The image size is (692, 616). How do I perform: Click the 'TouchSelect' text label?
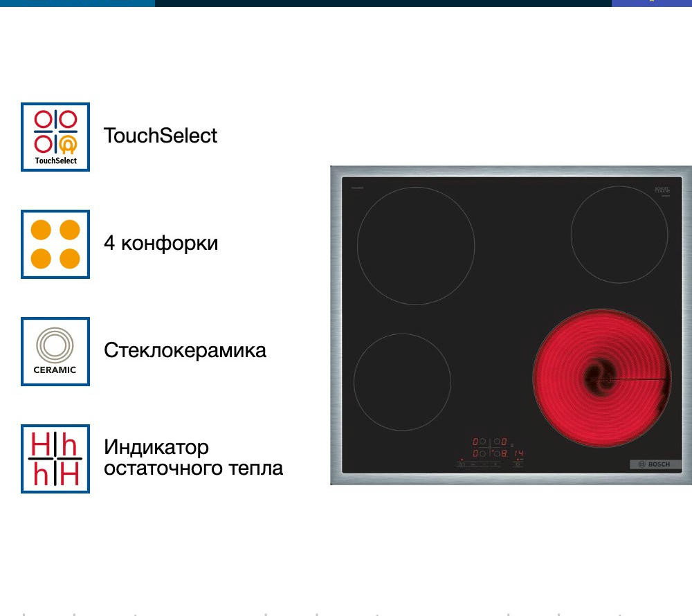pyautogui.click(x=161, y=136)
